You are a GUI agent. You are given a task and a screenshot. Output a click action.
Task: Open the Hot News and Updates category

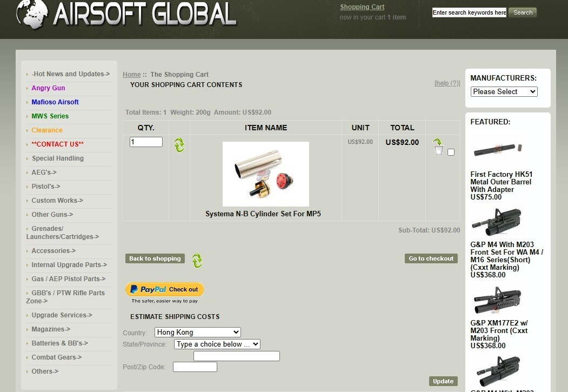70,74
